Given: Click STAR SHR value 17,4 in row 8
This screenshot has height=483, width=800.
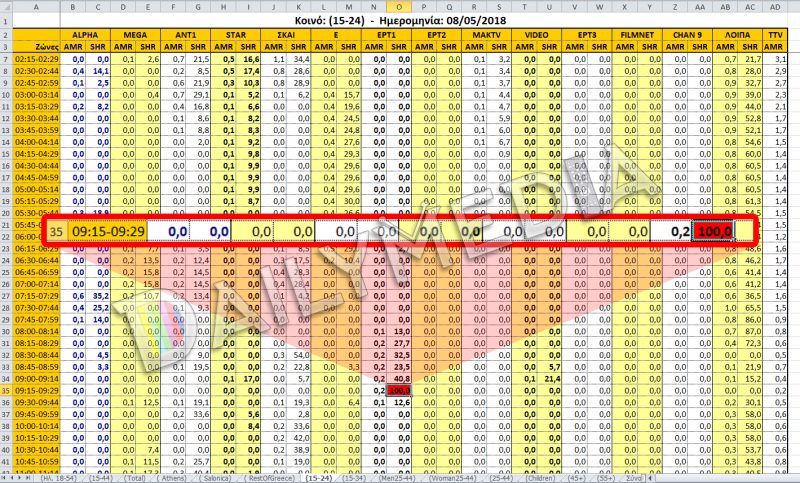Looking at the screenshot, I should 248,71.
